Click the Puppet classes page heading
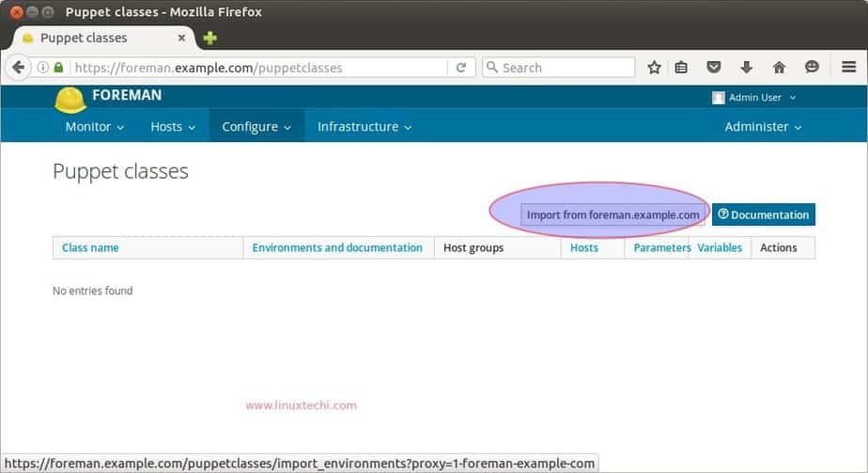The height and width of the screenshot is (473, 868). 120,172
